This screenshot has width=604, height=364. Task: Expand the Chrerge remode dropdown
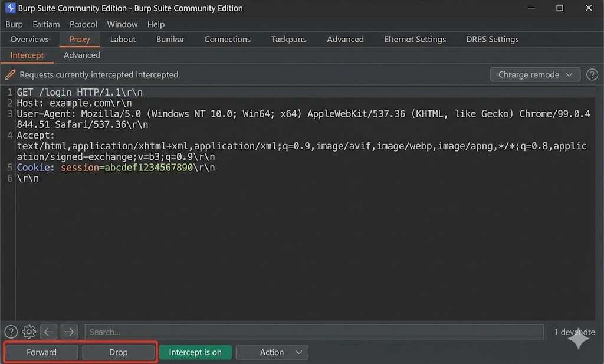pos(535,75)
